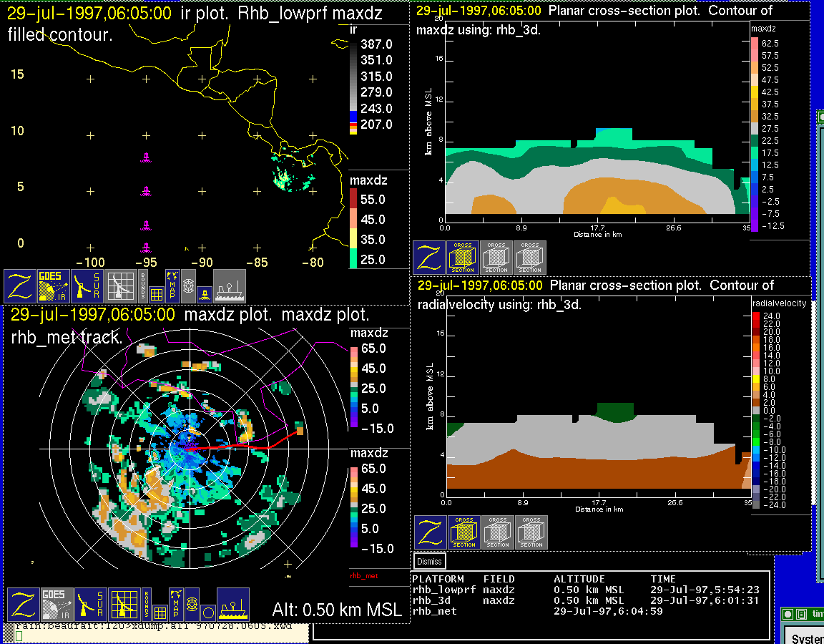Click the Z icon under the radial velocity plot
This screenshot has height=644, width=824.
431,532
